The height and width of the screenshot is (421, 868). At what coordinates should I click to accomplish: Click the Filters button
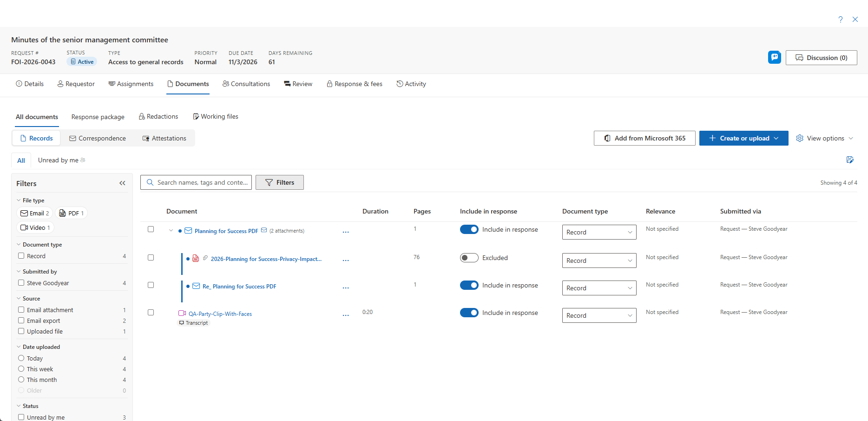coord(280,182)
